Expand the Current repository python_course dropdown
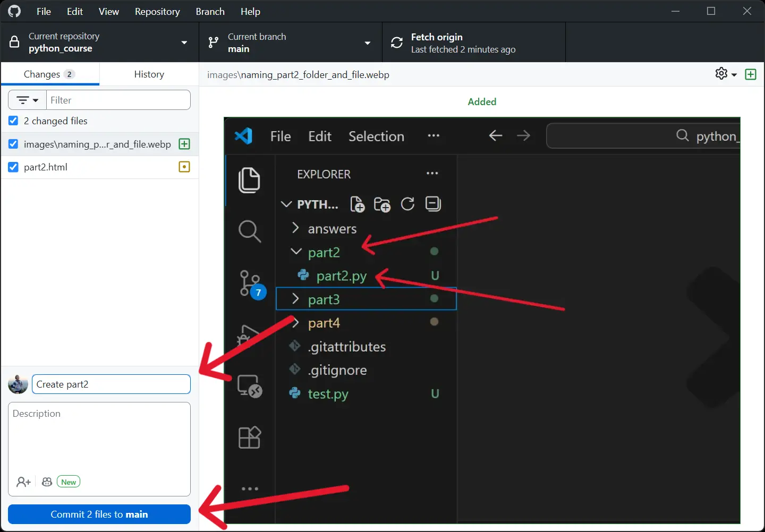 [100, 42]
